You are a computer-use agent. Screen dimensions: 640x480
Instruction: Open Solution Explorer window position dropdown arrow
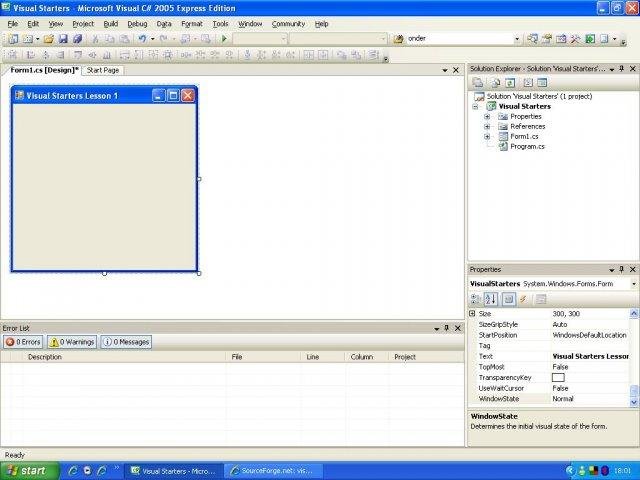coord(612,69)
